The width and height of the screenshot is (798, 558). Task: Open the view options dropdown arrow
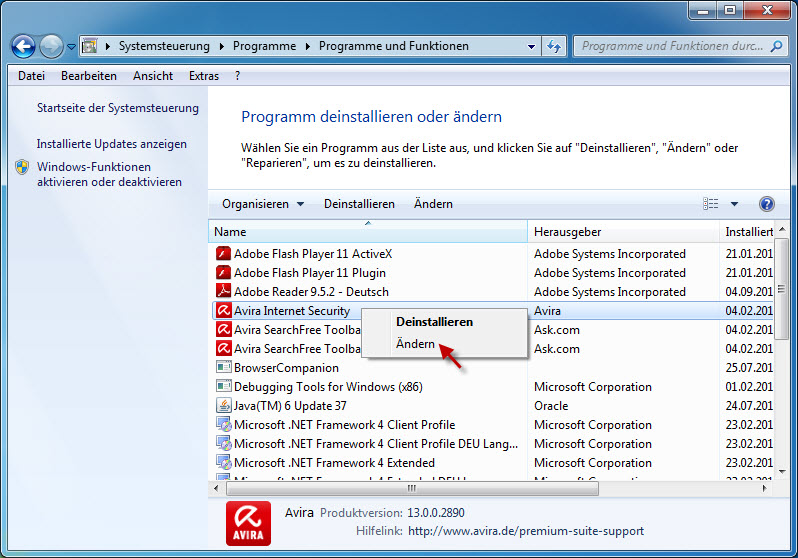tap(734, 204)
